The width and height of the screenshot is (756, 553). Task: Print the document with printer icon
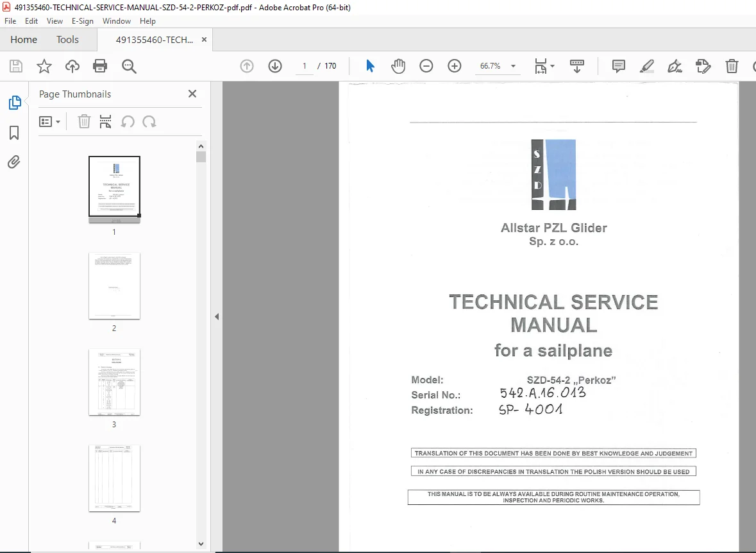[100, 66]
